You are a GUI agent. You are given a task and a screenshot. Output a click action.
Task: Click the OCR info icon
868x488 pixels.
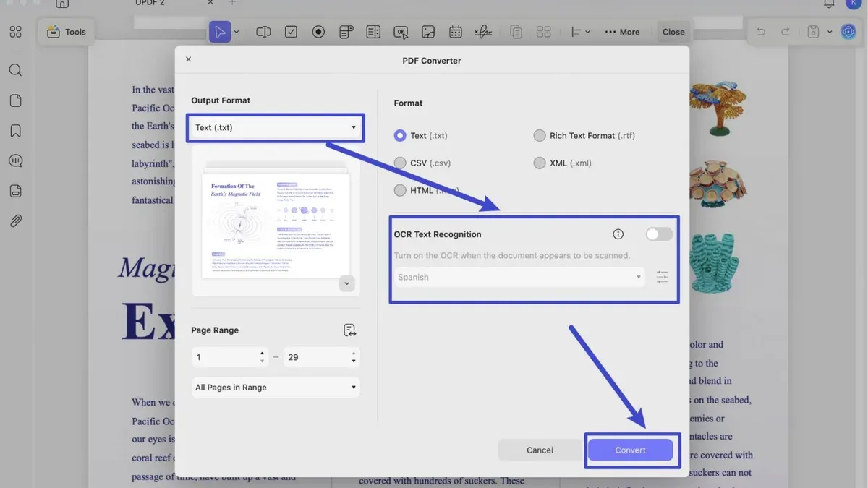click(x=618, y=234)
